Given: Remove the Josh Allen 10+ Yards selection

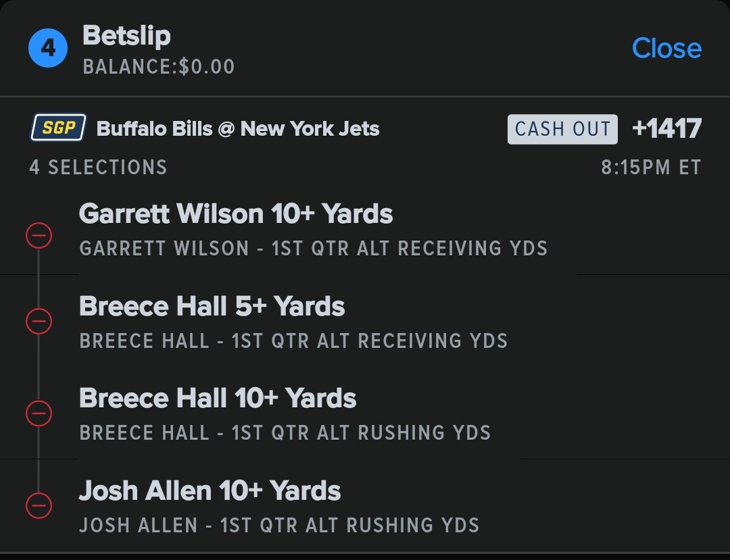Looking at the screenshot, I should click(x=39, y=505).
